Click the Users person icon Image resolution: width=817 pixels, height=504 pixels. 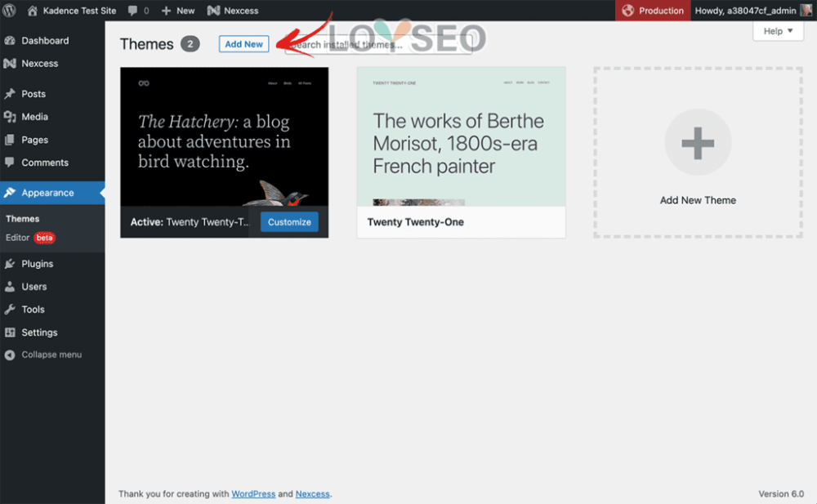10,286
